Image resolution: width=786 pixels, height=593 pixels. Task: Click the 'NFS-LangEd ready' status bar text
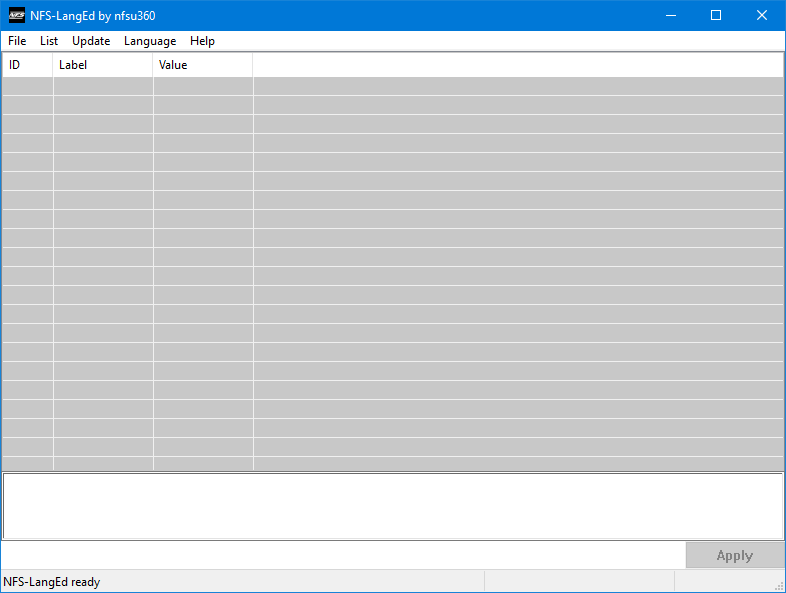pos(52,582)
